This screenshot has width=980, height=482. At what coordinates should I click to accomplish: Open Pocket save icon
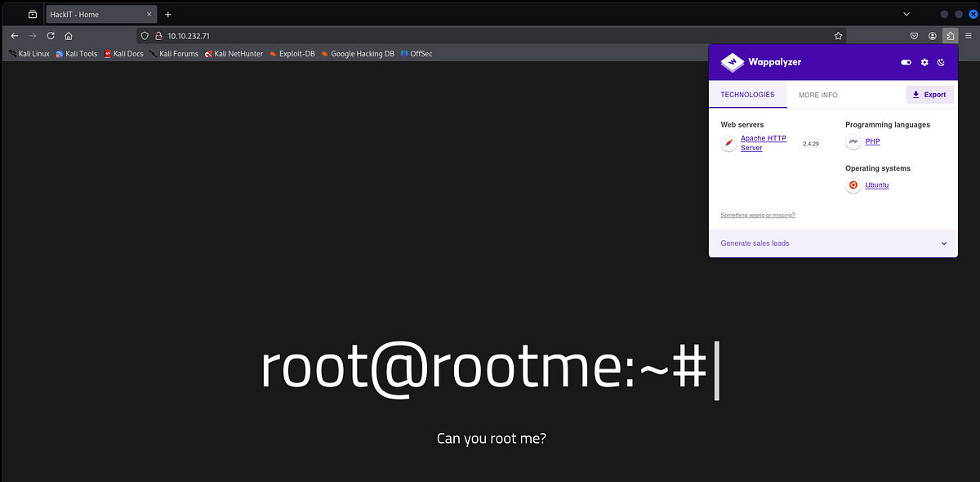pos(915,36)
